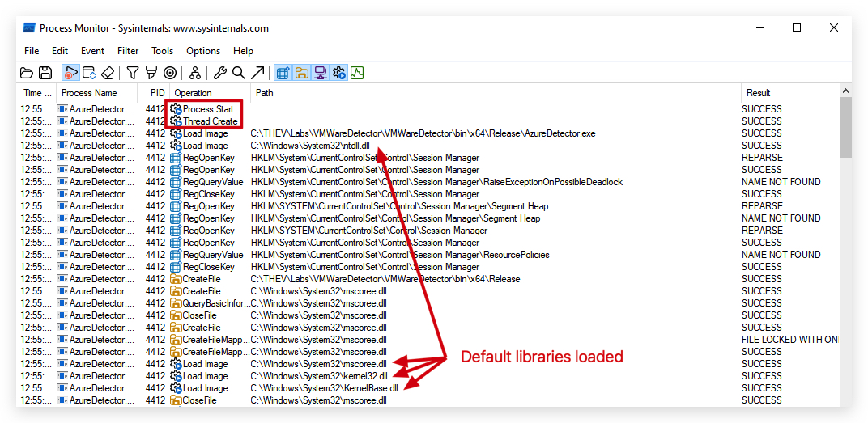
Task: Click the ResourcePolicies registry path
Action: pyautogui.click(x=400, y=255)
